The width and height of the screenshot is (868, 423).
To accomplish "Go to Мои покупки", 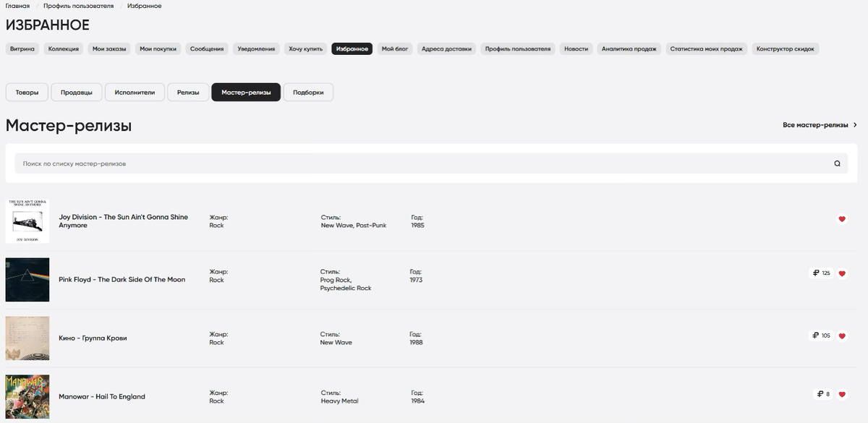I will [158, 49].
